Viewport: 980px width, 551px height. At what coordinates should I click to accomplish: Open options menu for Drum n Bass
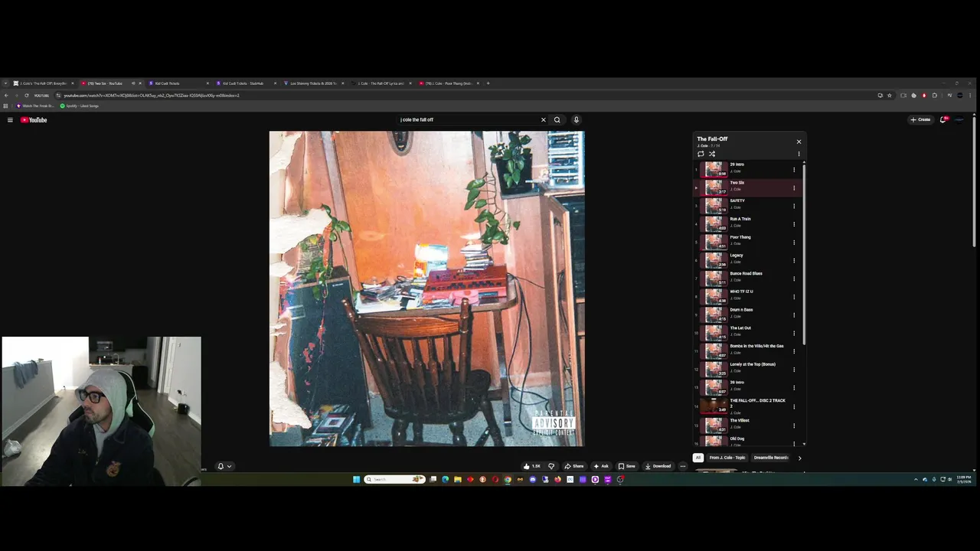[794, 315]
